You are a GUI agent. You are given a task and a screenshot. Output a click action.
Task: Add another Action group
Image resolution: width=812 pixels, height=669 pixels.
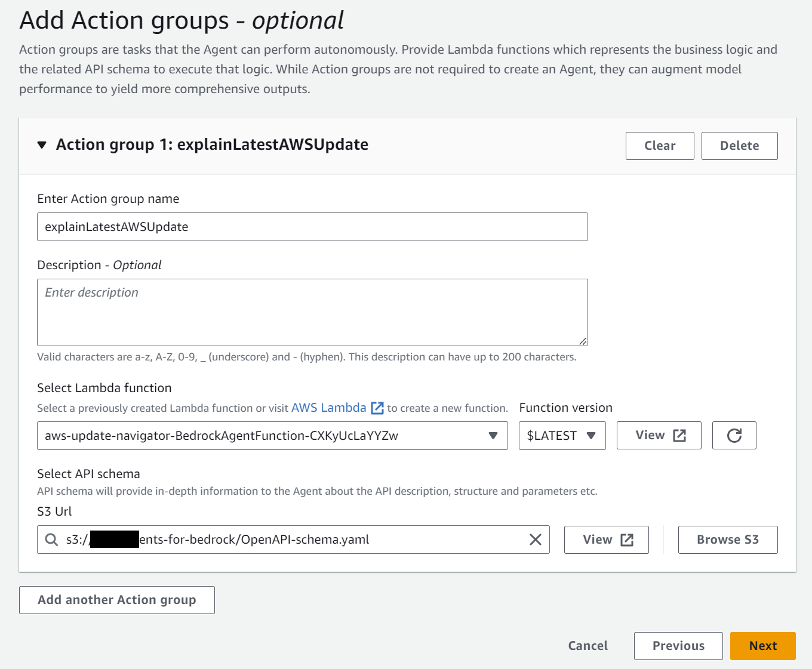(117, 600)
